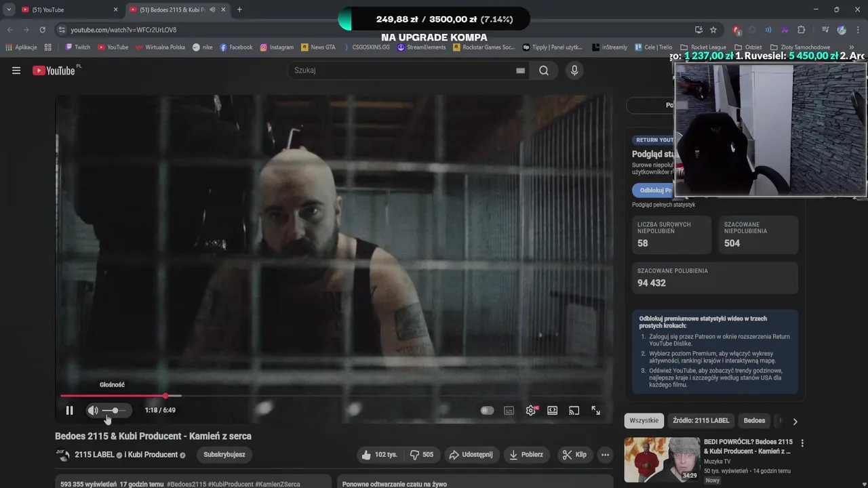This screenshot has height=488, width=868.
Task: Bookmark this page with star icon
Action: coord(713,30)
